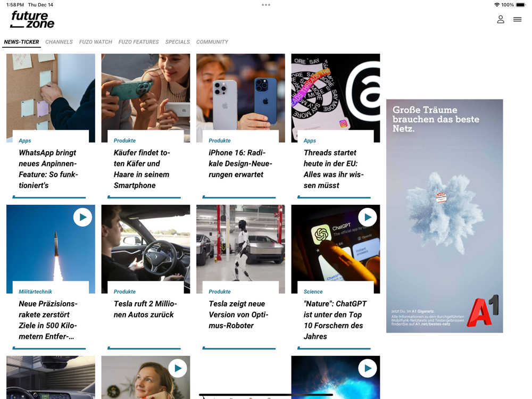Image resolution: width=532 pixels, height=399 pixels.
Task: Click the Militärtechnik category label
Action: pos(35,292)
